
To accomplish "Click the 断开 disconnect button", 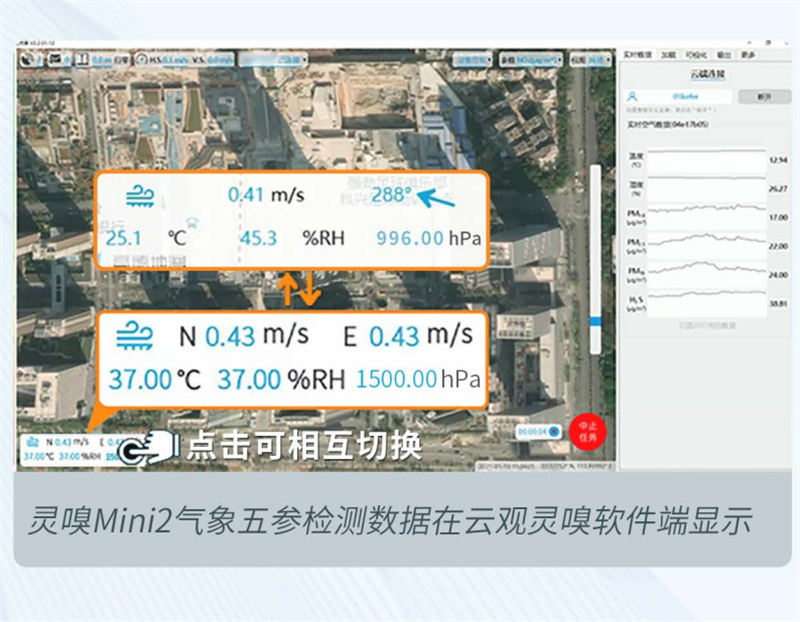I will 764,96.
